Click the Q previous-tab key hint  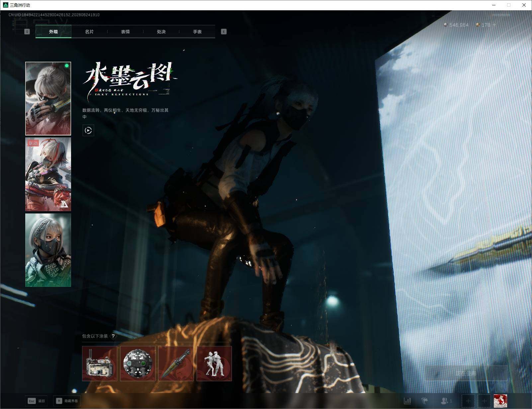click(x=27, y=32)
